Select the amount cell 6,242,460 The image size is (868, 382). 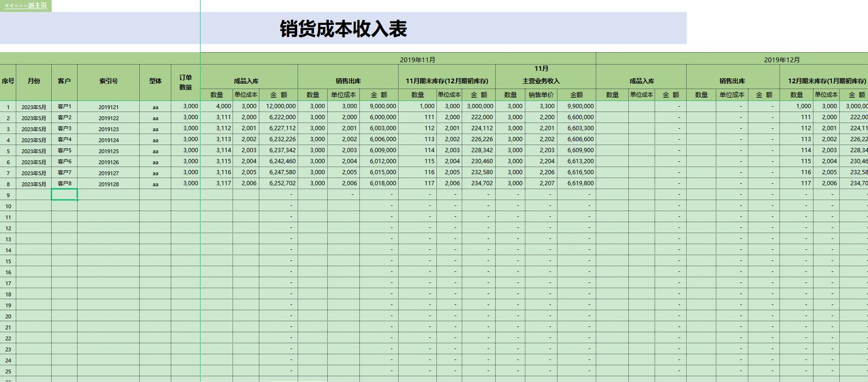point(278,161)
